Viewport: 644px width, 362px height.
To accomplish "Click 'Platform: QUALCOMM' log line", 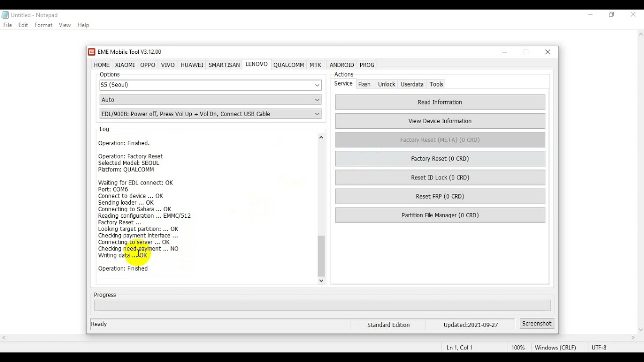I will coord(126,169).
